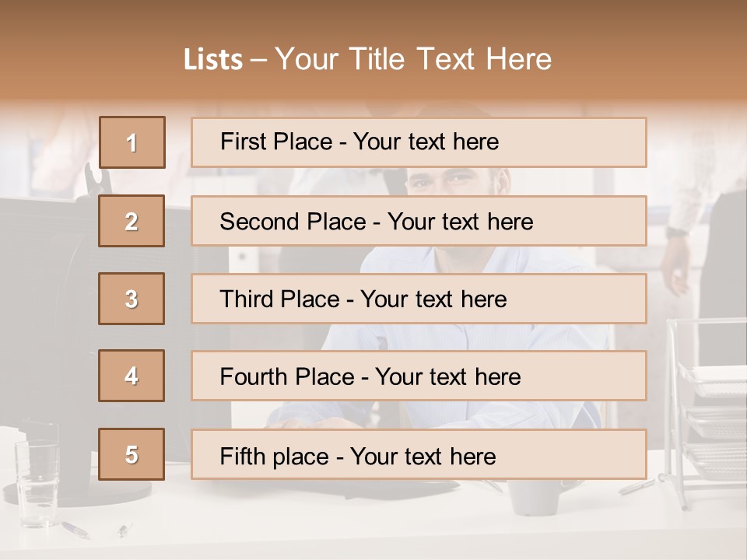Select the "Your Title Text Here" heading

pos(413,59)
